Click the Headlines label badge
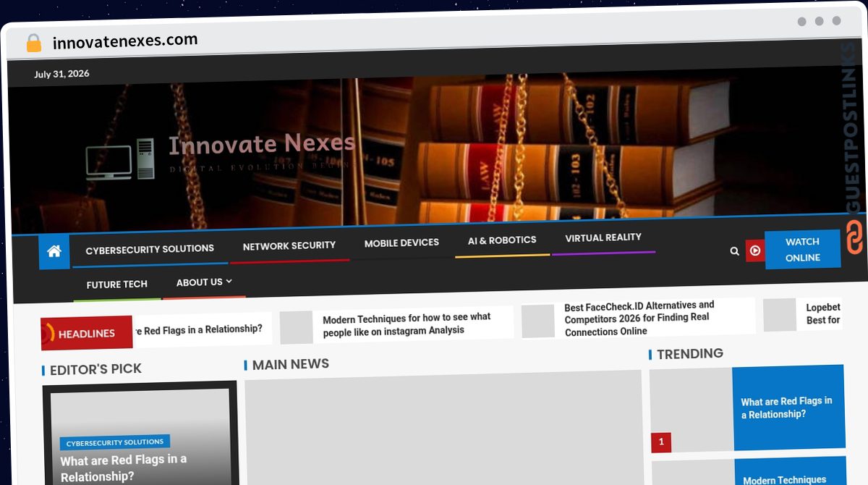 (87, 333)
